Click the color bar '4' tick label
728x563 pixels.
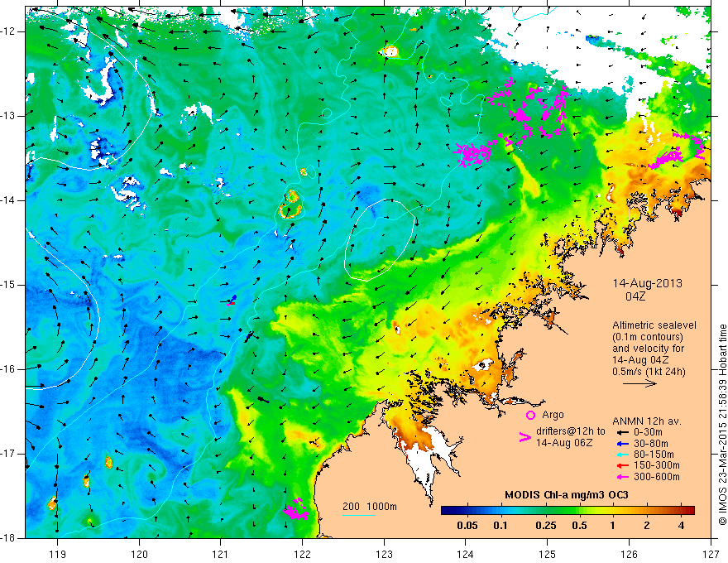point(681,526)
